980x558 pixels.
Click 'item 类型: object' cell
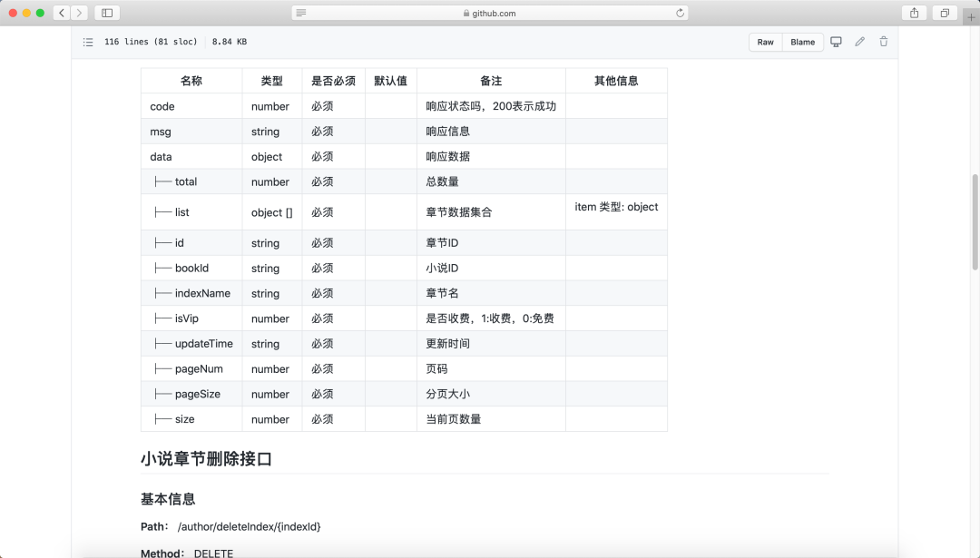tap(616, 211)
